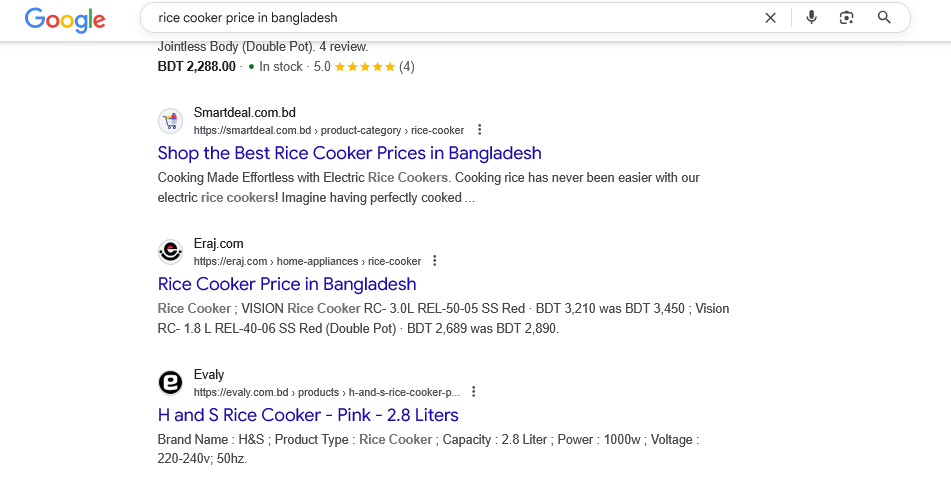
Task: Click the Smartdeal.com.bd site favicon
Action: 171,121
